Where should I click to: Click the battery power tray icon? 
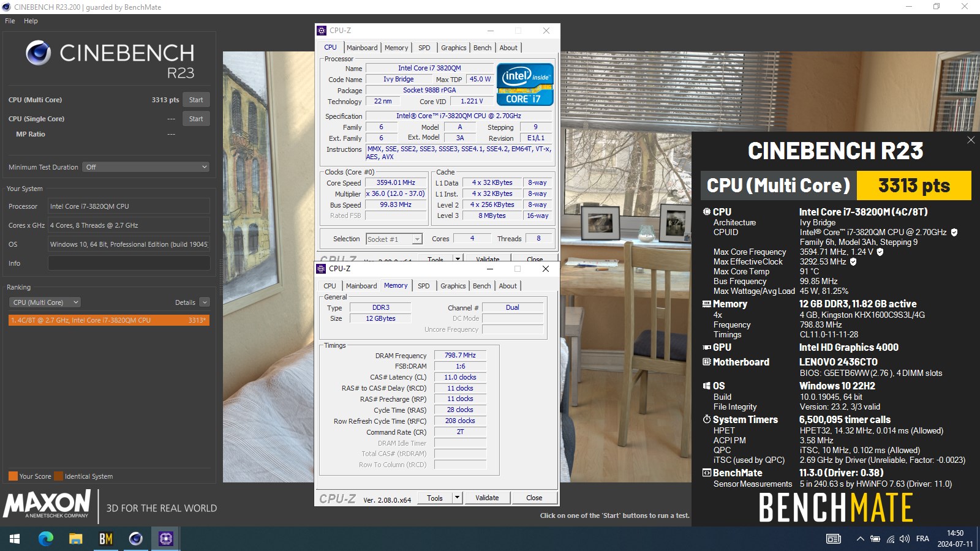(x=875, y=539)
